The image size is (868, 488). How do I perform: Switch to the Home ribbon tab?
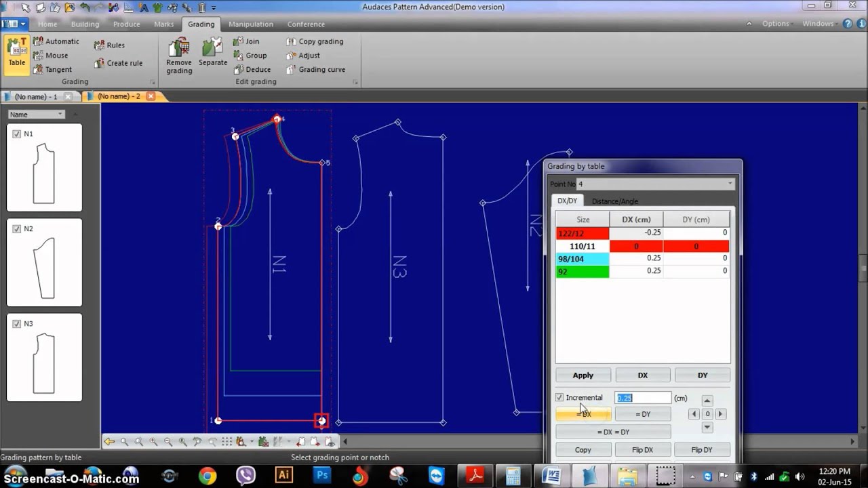point(47,24)
